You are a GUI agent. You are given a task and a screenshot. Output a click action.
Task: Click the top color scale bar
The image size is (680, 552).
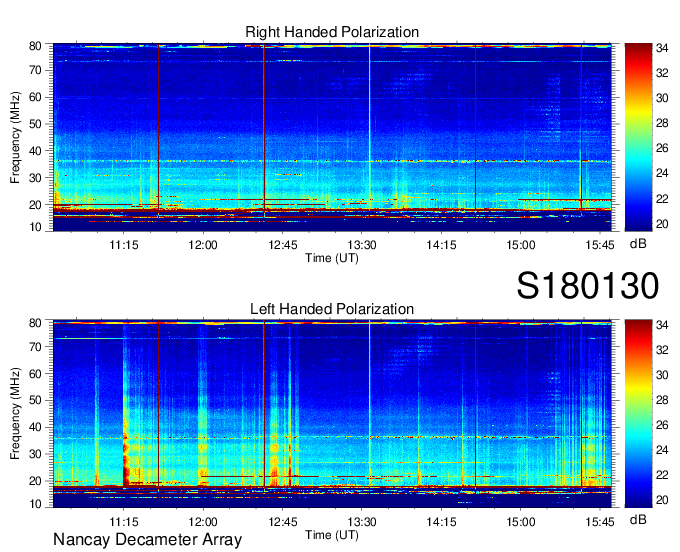pyautogui.click(x=638, y=137)
